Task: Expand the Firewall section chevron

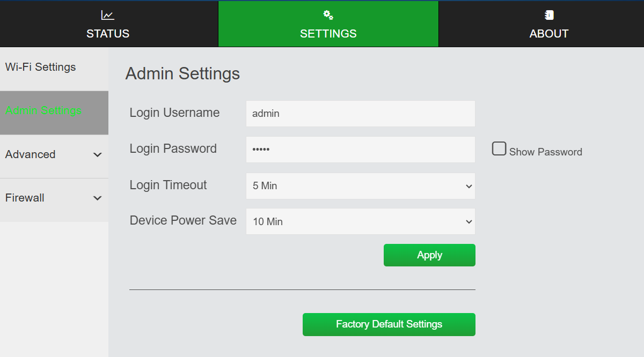Action: pos(97,198)
